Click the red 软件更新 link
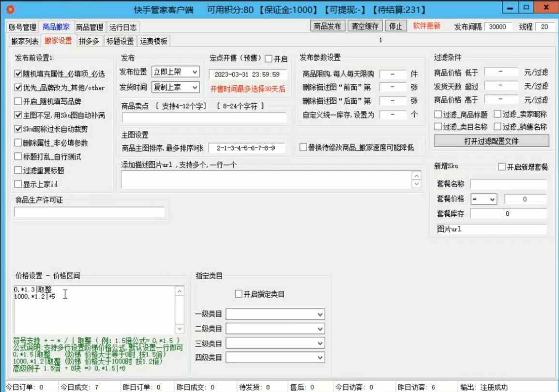Viewport: 559px width, 392px height. [427, 26]
